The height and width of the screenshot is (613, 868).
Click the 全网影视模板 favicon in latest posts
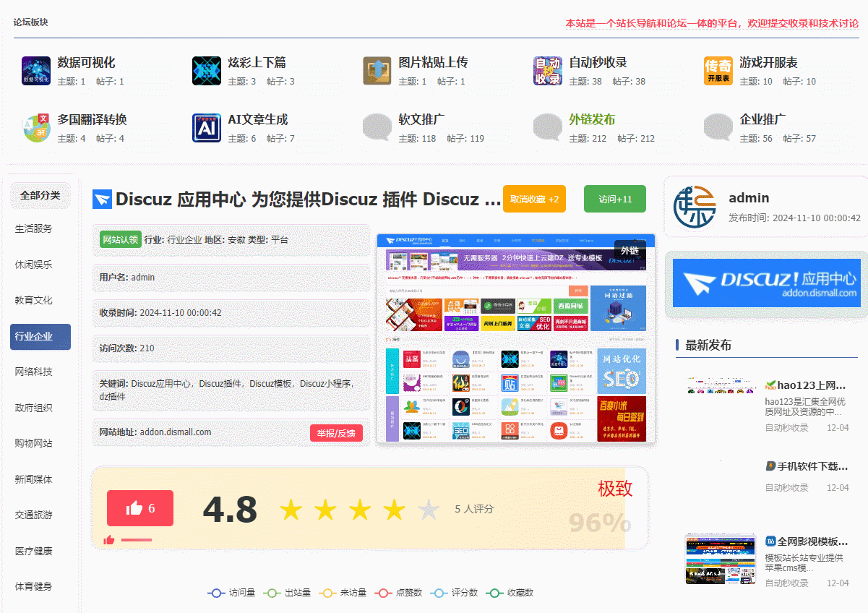(x=770, y=541)
